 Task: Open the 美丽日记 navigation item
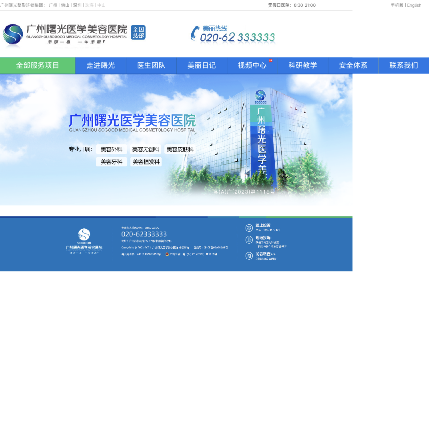[x=202, y=65]
